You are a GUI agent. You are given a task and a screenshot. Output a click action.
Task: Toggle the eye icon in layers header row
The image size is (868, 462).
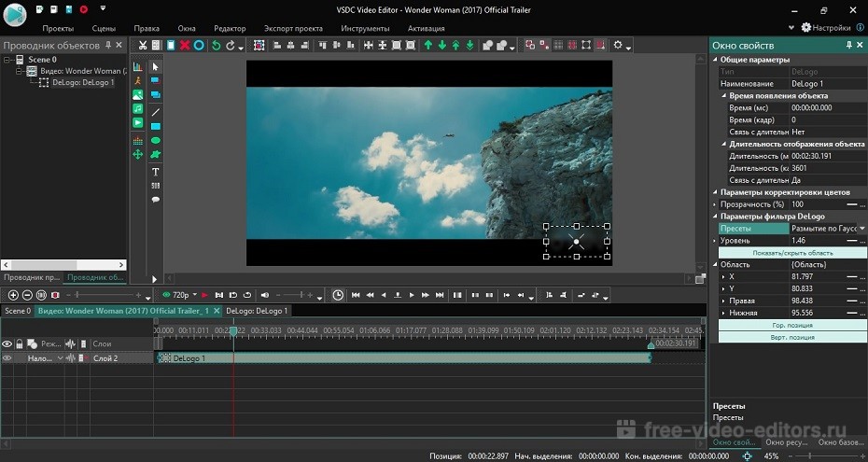(7, 344)
